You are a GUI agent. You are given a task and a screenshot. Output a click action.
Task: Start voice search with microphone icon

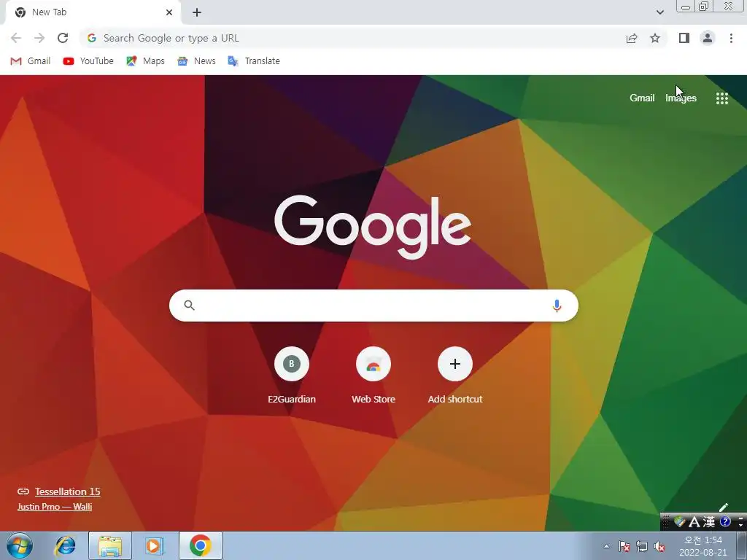(557, 306)
